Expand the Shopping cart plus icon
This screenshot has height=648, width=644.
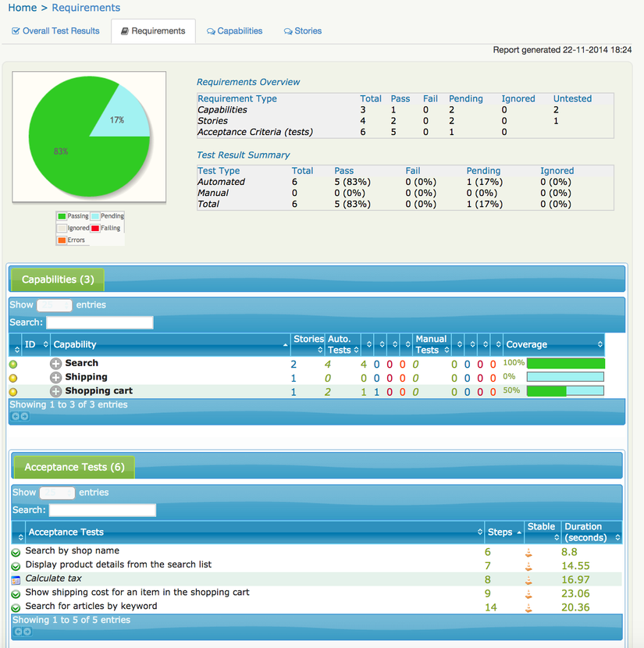click(x=55, y=391)
